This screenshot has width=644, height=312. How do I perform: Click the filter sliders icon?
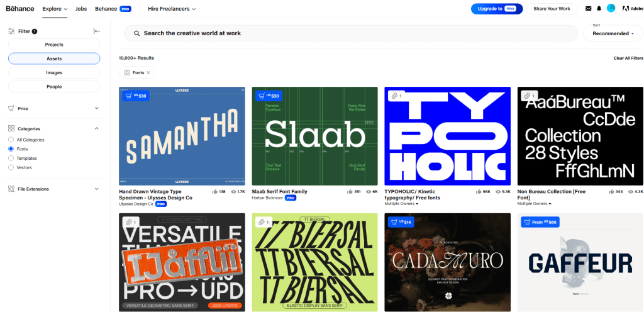[11, 31]
